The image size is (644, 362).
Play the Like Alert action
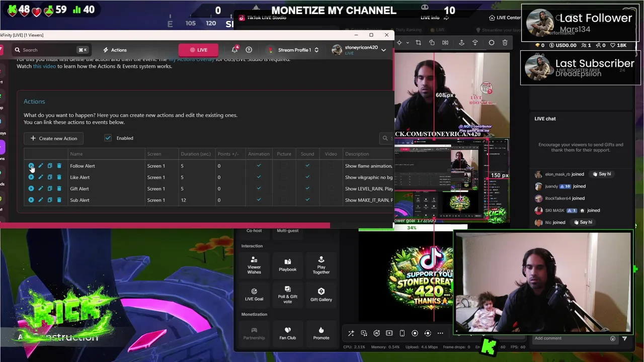[31, 177]
